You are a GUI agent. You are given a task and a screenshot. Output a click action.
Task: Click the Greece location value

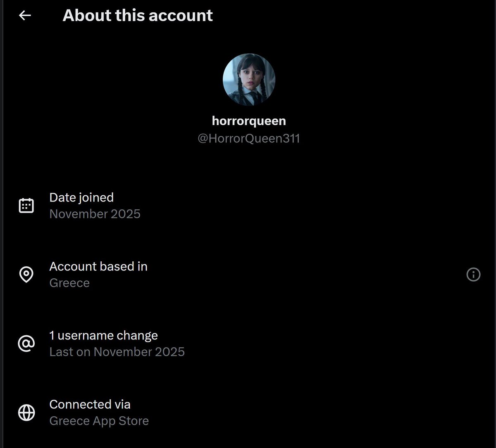click(69, 283)
